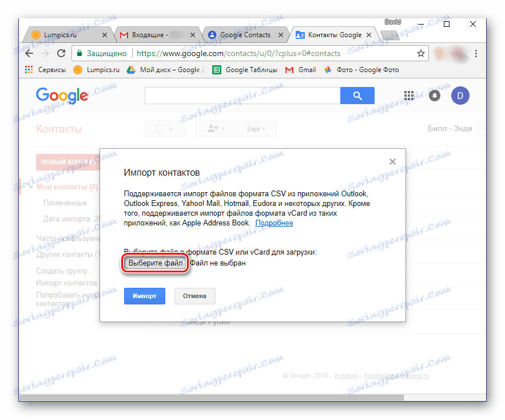This screenshot has width=505, height=420.
Task: Click Создать группу... link
Action: (x=65, y=271)
